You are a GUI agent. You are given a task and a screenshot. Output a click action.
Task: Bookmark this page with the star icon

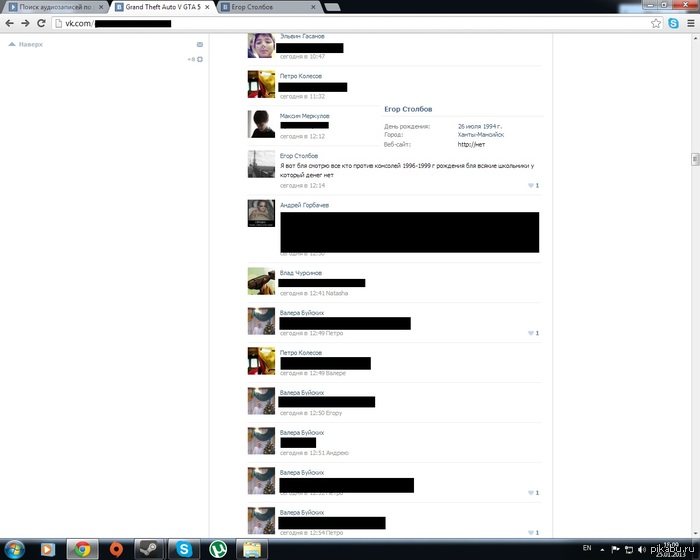(x=656, y=22)
